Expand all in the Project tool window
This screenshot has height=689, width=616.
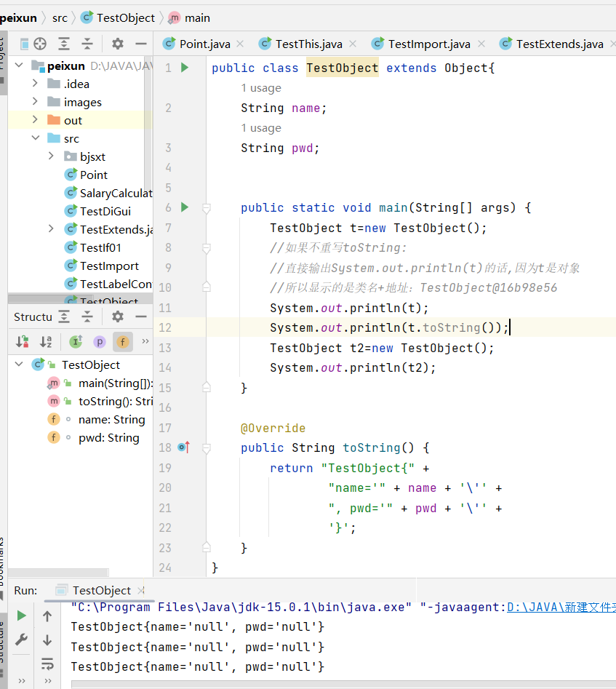(x=64, y=44)
